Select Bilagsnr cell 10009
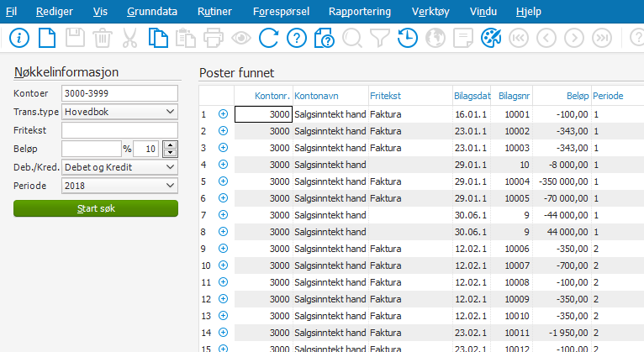644x352 pixels. pyautogui.click(x=511, y=299)
